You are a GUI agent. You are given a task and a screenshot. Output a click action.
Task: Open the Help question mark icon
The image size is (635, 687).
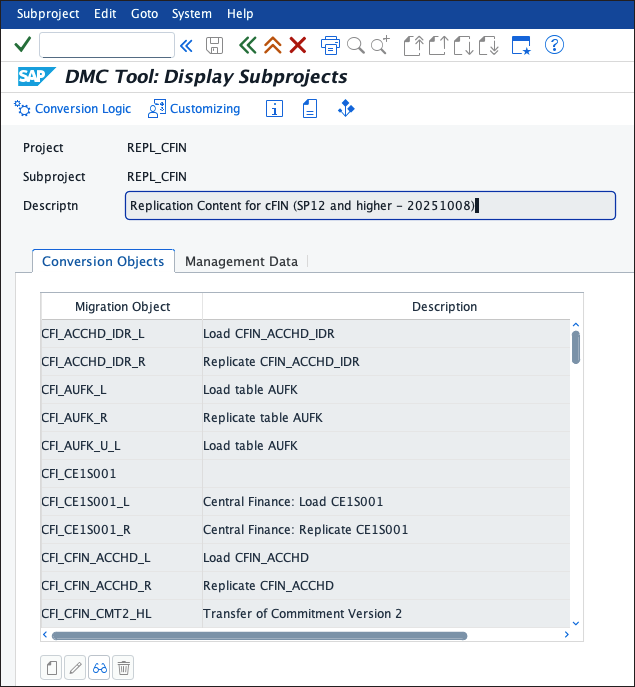coord(554,45)
